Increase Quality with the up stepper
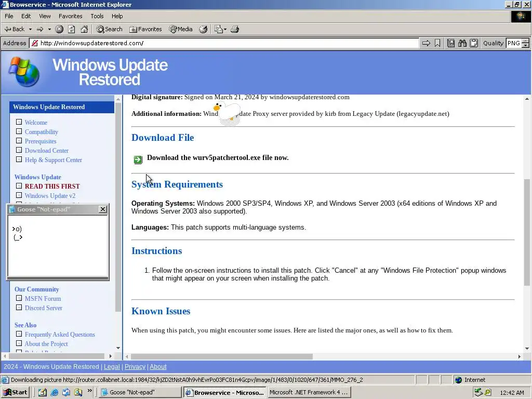532x399 pixels. 525,41
